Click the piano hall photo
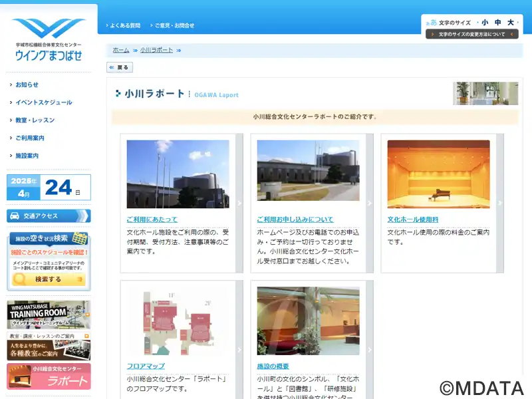The height and width of the screenshot is (399, 532). tap(438, 174)
